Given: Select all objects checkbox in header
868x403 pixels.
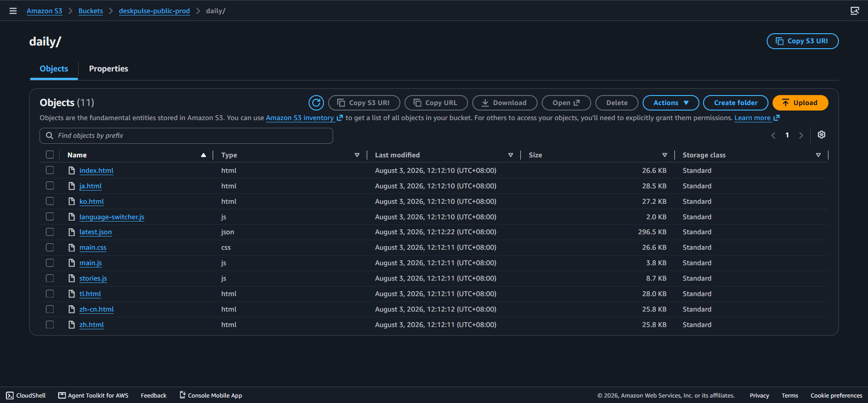Looking at the screenshot, I should [50, 155].
